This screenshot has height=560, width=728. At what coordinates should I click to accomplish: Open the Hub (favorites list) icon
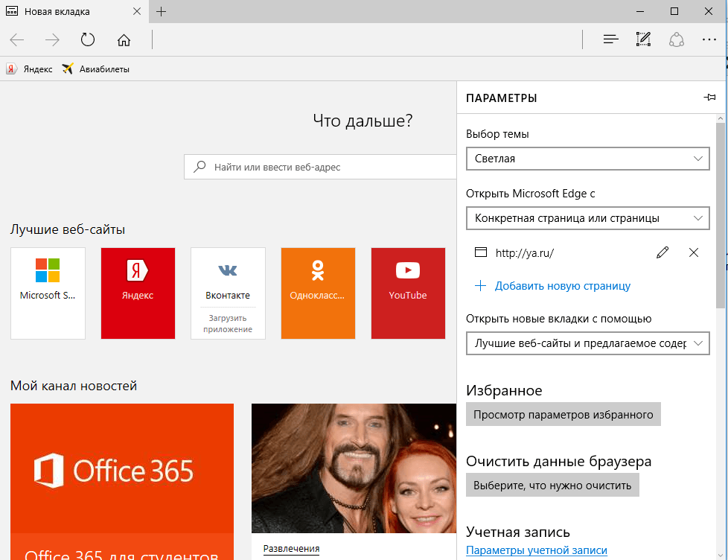click(610, 39)
